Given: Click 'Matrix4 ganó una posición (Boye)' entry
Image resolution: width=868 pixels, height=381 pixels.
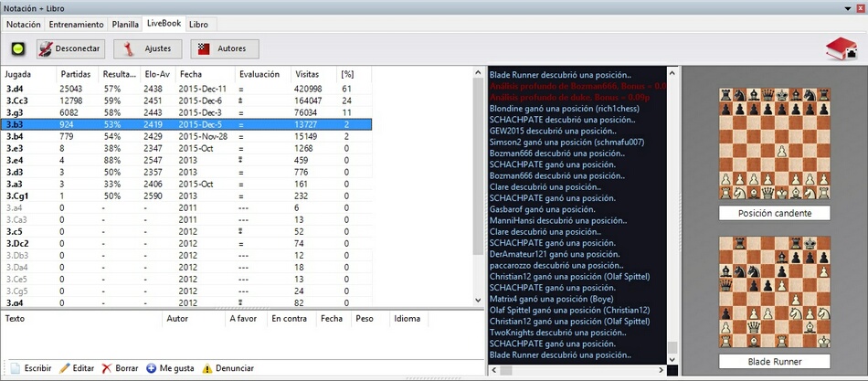Looking at the screenshot, I should pos(549,299).
